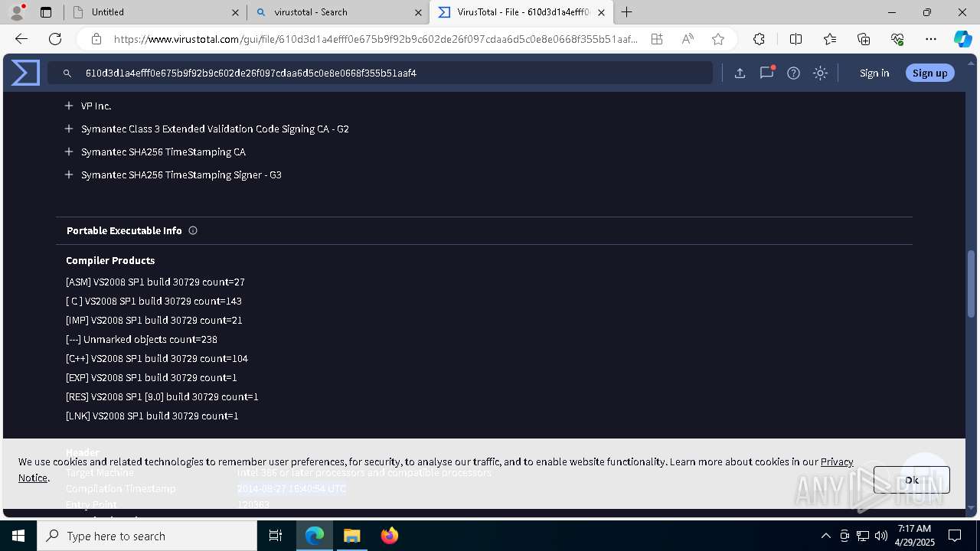Click the upload file icon

point(740,73)
